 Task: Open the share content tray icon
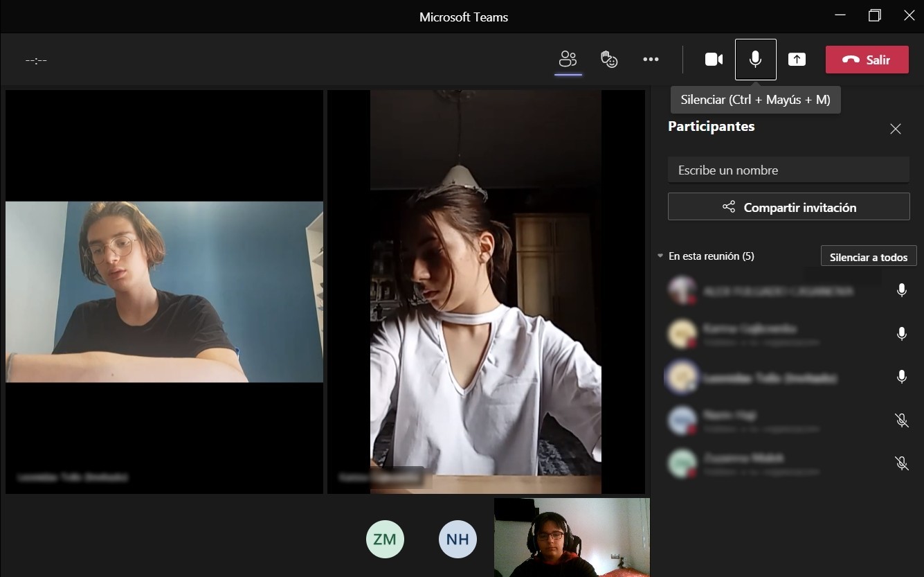(x=797, y=60)
